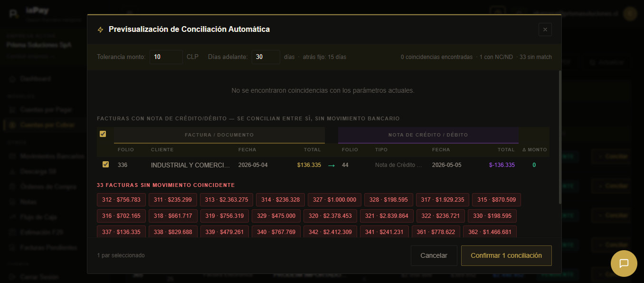
Task: Uncheck the checkbox for folio 336 row
Action: pyautogui.click(x=106, y=165)
